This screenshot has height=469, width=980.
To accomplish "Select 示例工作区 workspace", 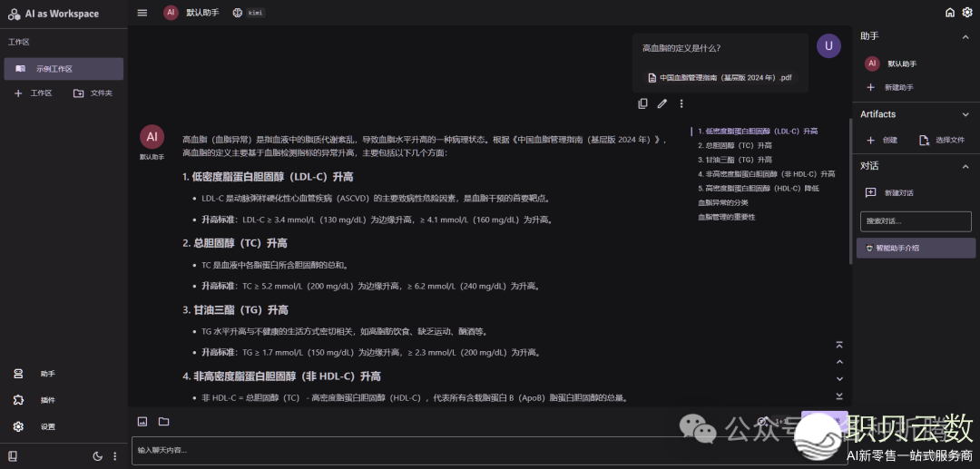I will pyautogui.click(x=64, y=69).
